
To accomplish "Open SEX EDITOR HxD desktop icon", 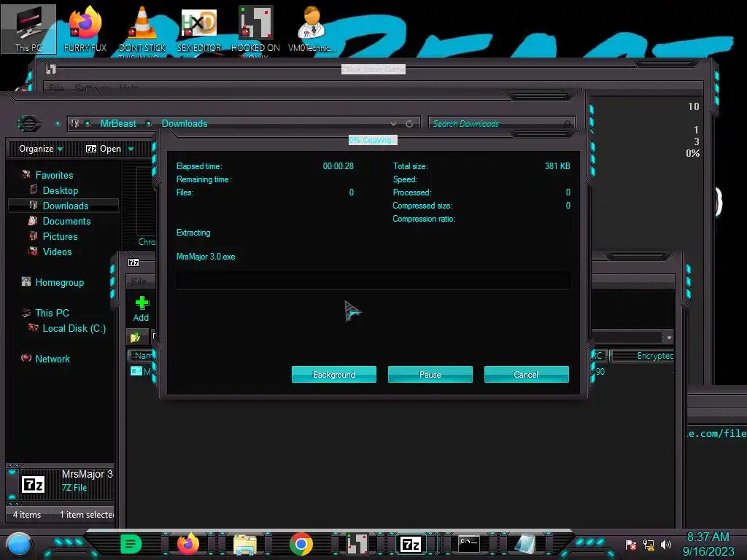I will click(199, 29).
